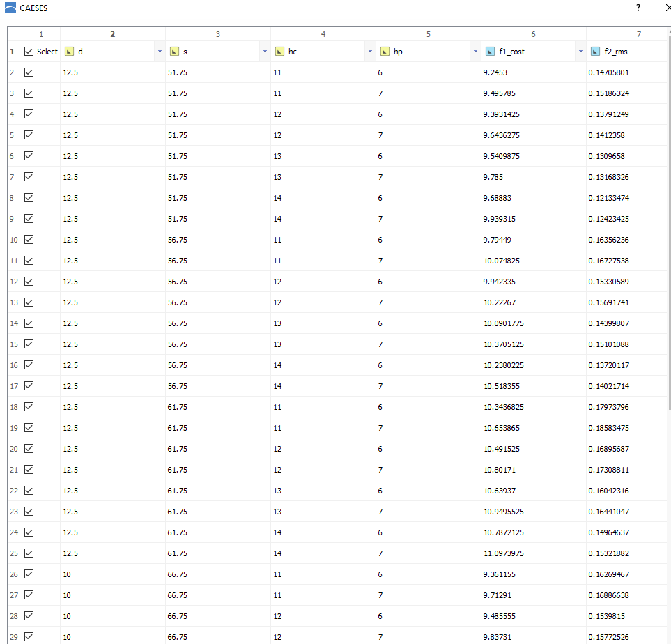Click f1_cost value 10.518355
Image resolution: width=671 pixels, height=644 pixels.
pyautogui.click(x=502, y=386)
